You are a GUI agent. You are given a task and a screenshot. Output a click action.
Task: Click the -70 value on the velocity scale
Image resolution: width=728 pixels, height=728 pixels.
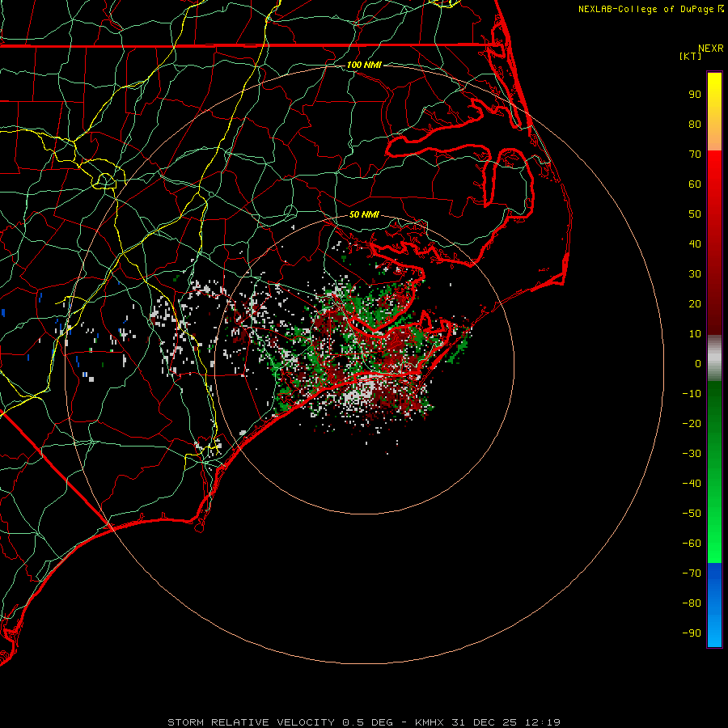tap(692, 574)
